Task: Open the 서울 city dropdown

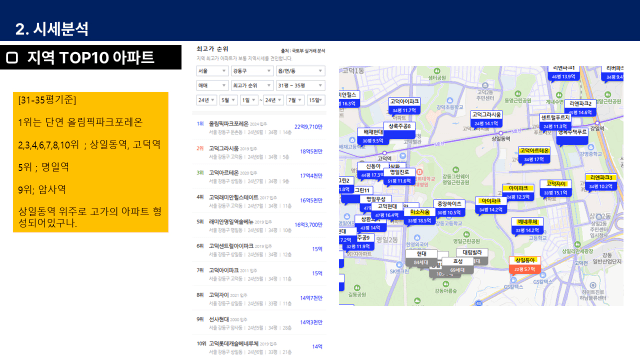Action: 212,71
